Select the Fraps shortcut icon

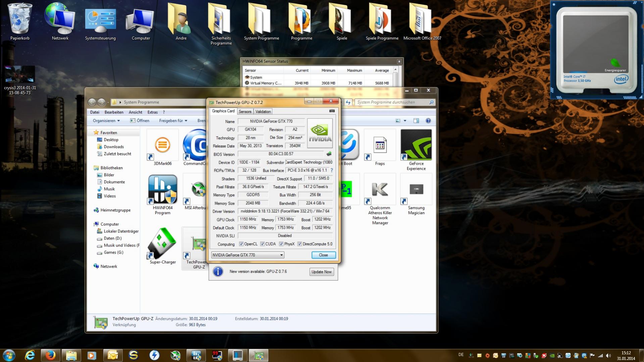pyautogui.click(x=380, y=148)
